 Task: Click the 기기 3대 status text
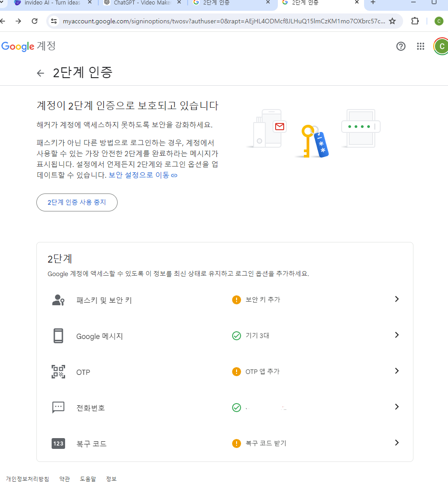click(x=257, y=335)
